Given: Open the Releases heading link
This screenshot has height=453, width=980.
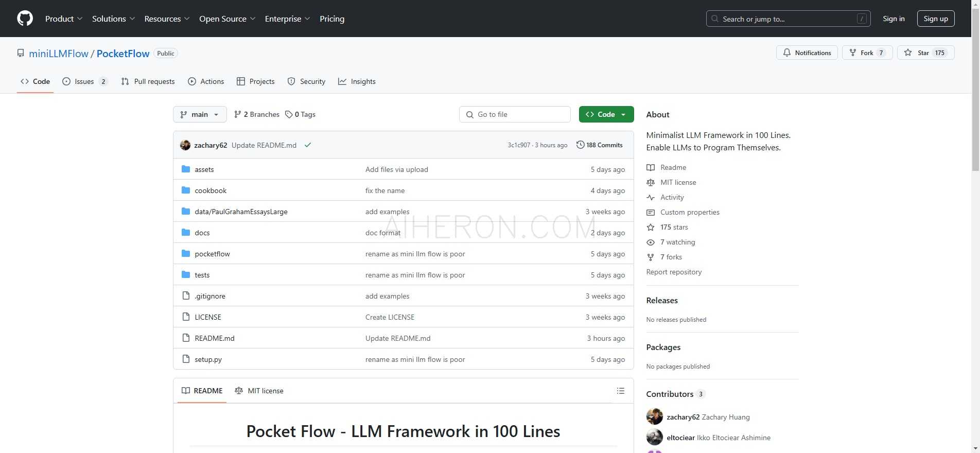Looking at the screenshot, I should click(x=662, y=300).
